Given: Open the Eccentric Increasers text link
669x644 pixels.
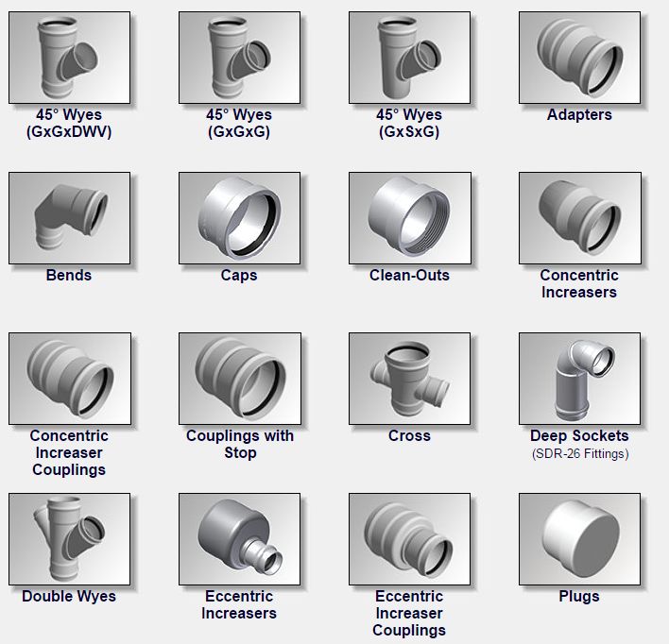Looking at the screenshot, I should point(239,604).
